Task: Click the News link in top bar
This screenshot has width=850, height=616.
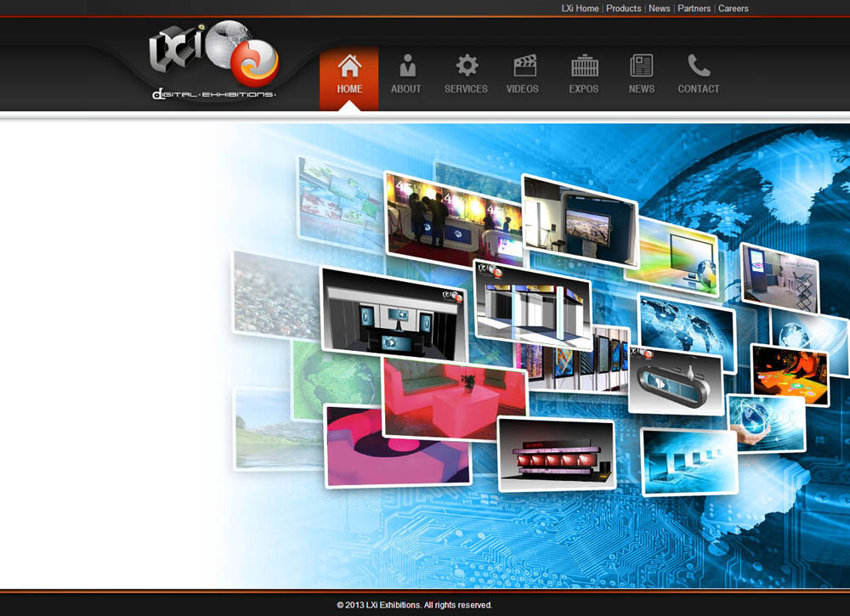Action: tap(659, 8)
